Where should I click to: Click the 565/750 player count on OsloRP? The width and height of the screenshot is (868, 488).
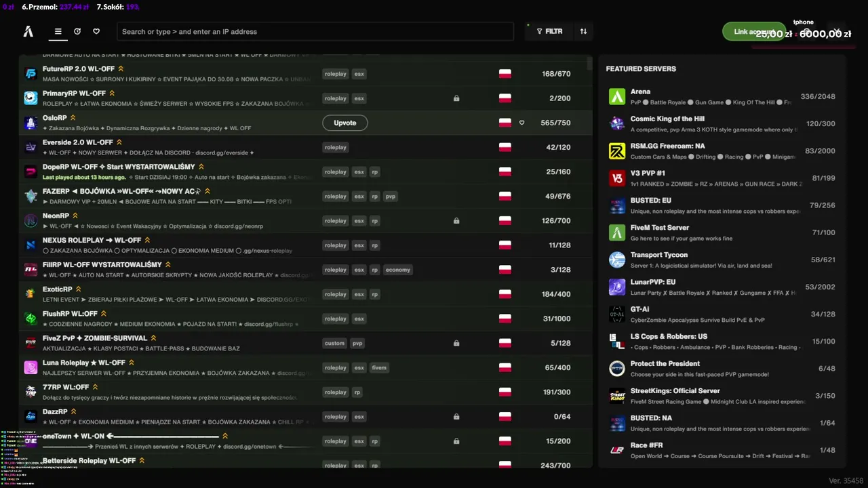(x=556, y=123)
